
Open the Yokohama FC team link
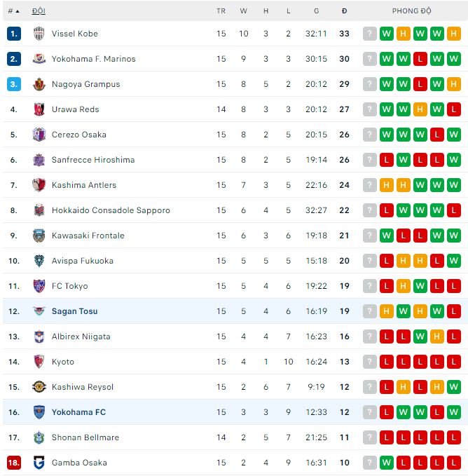coord(78,412)
